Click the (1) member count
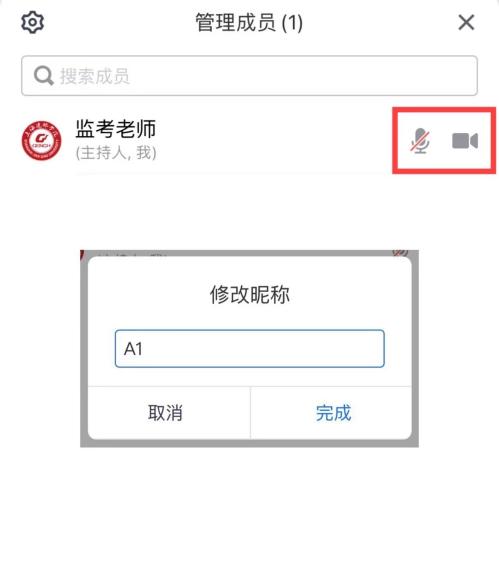499x584 pixels. point(292,23)
